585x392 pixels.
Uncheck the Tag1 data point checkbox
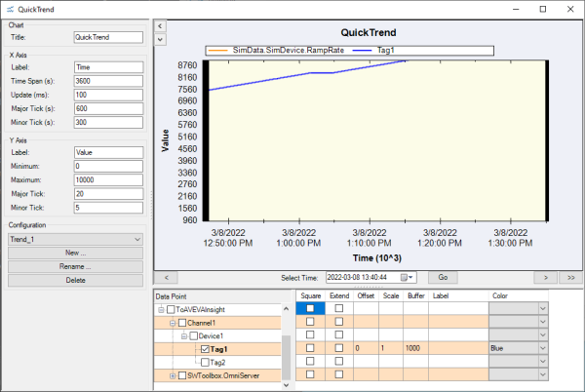205,348
